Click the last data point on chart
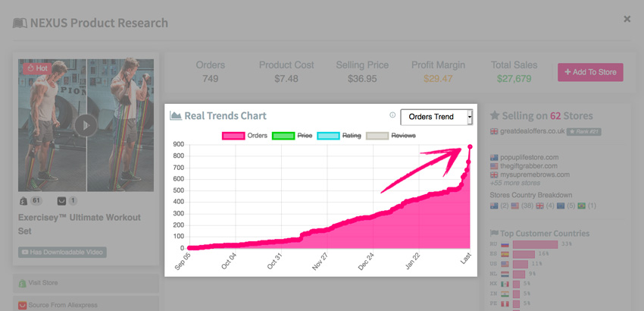 point(470,147)
